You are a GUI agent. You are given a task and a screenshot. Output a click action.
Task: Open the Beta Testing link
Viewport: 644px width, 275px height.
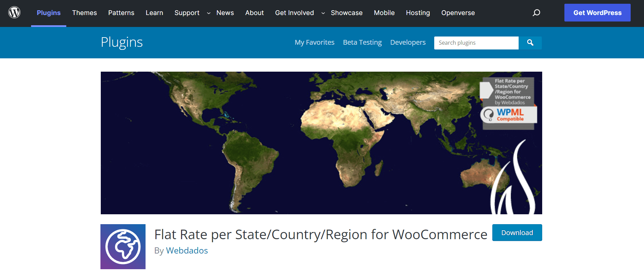362,42
